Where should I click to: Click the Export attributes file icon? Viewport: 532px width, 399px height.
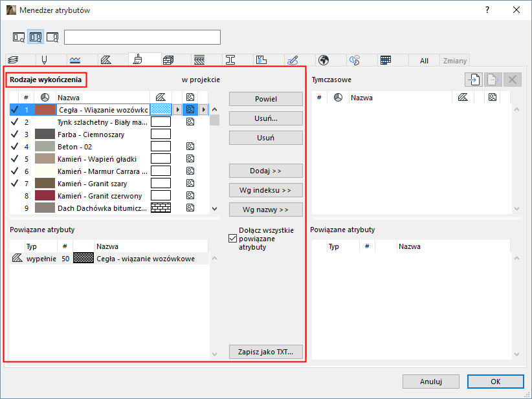[493, 80]
